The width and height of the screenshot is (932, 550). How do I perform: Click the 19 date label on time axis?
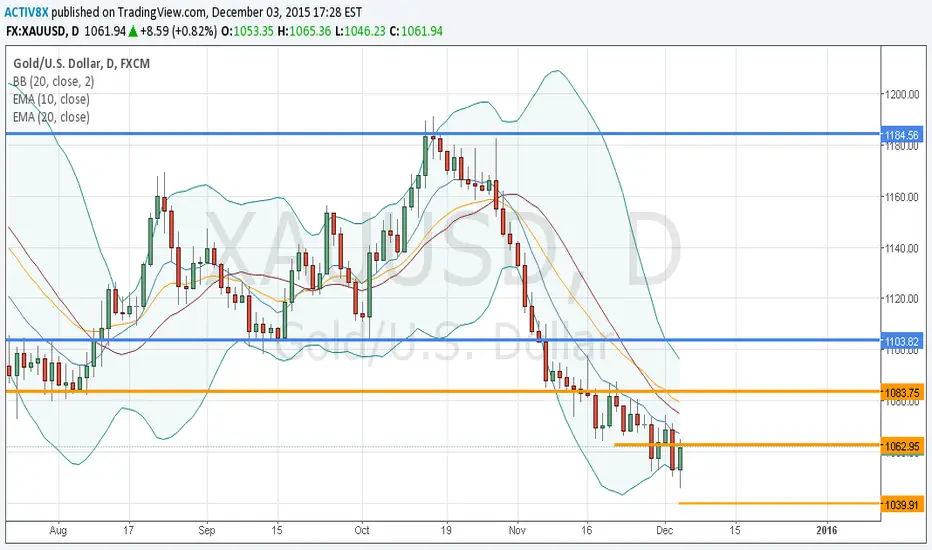point(446,530)
